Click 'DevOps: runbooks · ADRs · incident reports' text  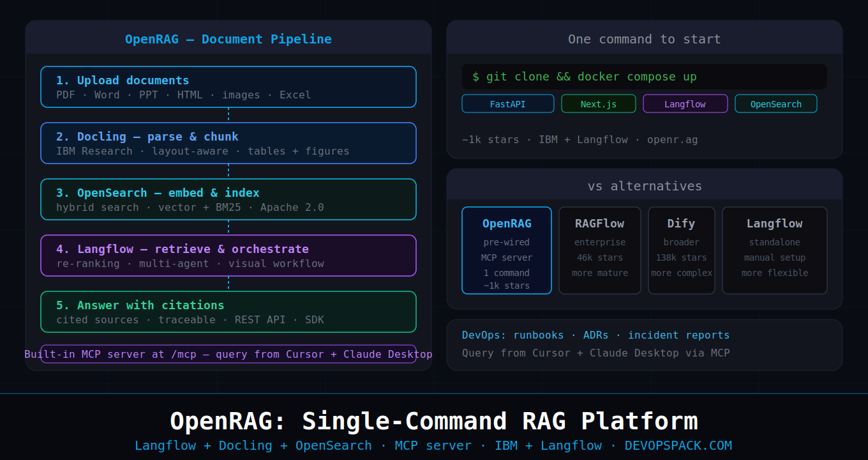(595, 335)
